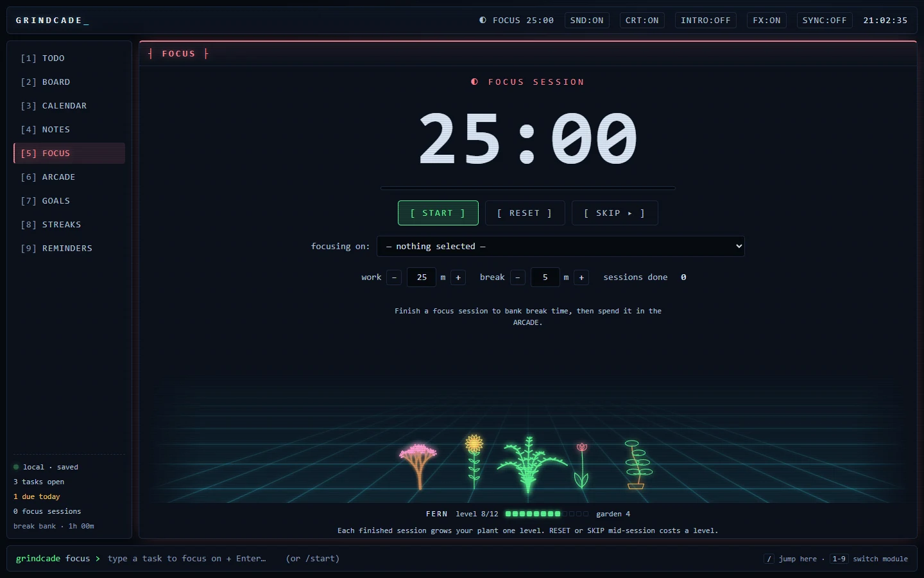Click the '/' jump here key hint
The height and width of the screenshot is (578, 924).
tap(769, 559)
